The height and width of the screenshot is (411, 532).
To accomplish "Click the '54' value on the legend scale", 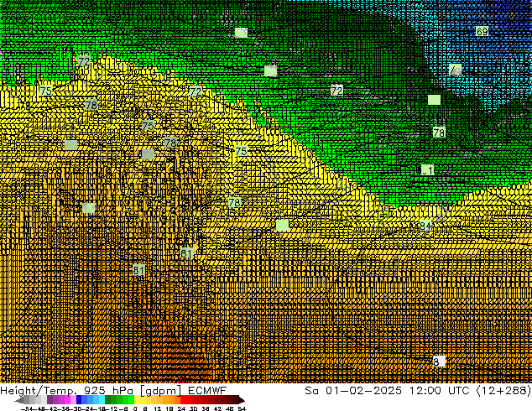I will [242, 408].
